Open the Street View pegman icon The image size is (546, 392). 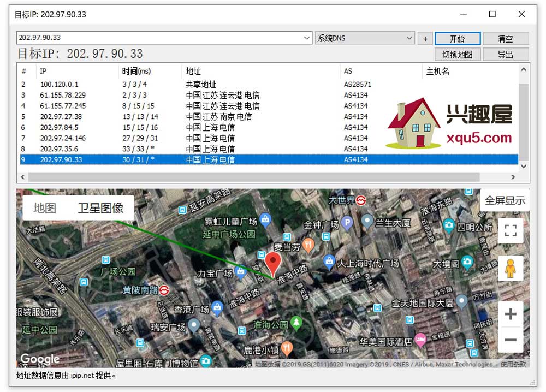pyautogui.click(x=511, y=269)
